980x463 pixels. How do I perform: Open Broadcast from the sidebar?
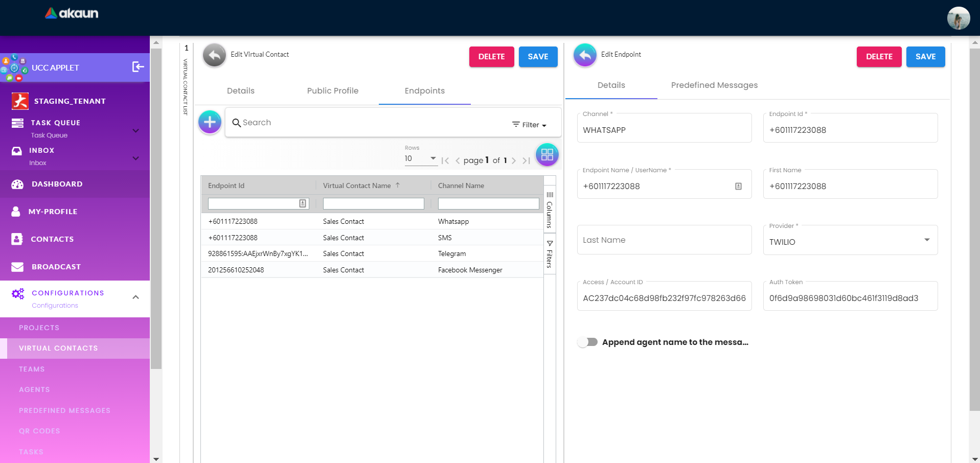(x=56, y=267)
